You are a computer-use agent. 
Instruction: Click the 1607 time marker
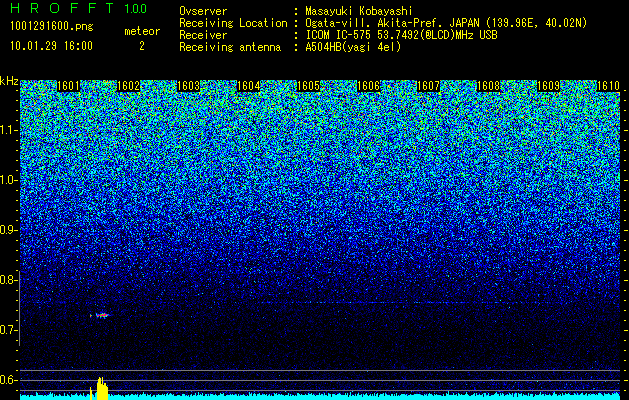tap(428, 86)
